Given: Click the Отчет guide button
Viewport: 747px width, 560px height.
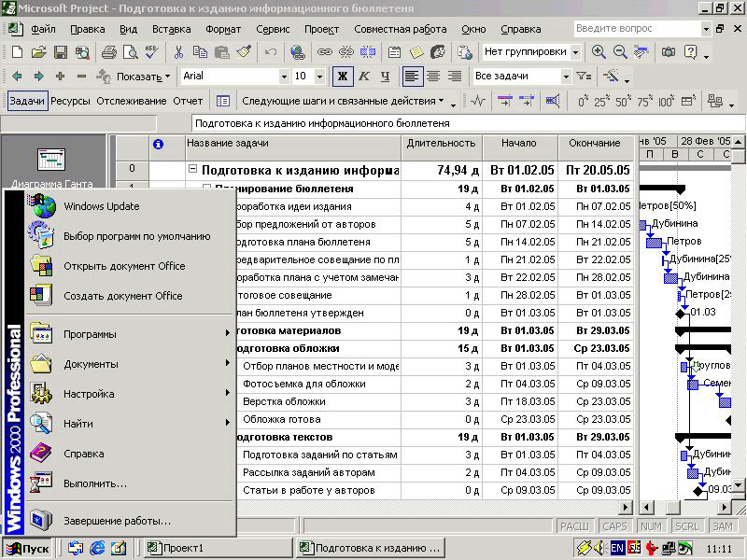Looking at the screenshot, I should coord(188,101).
